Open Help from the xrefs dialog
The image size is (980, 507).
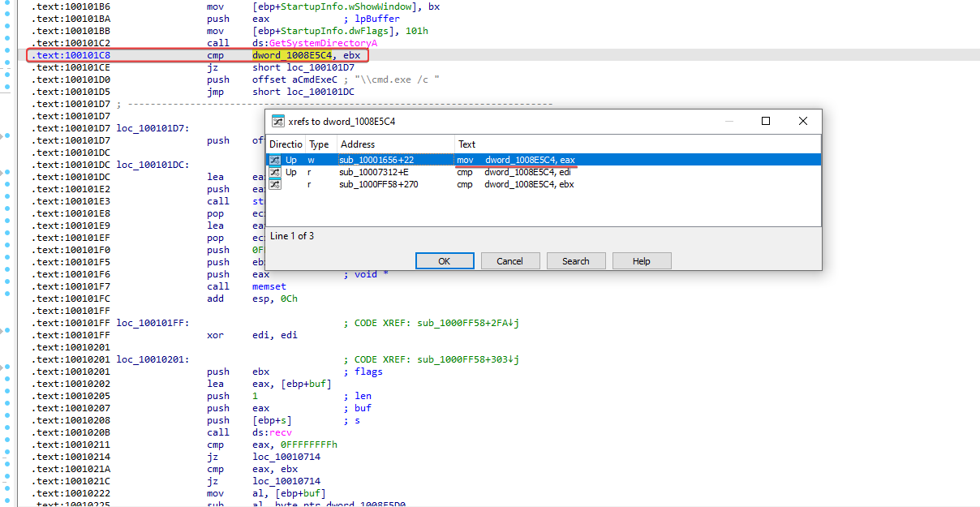[642, 261]
